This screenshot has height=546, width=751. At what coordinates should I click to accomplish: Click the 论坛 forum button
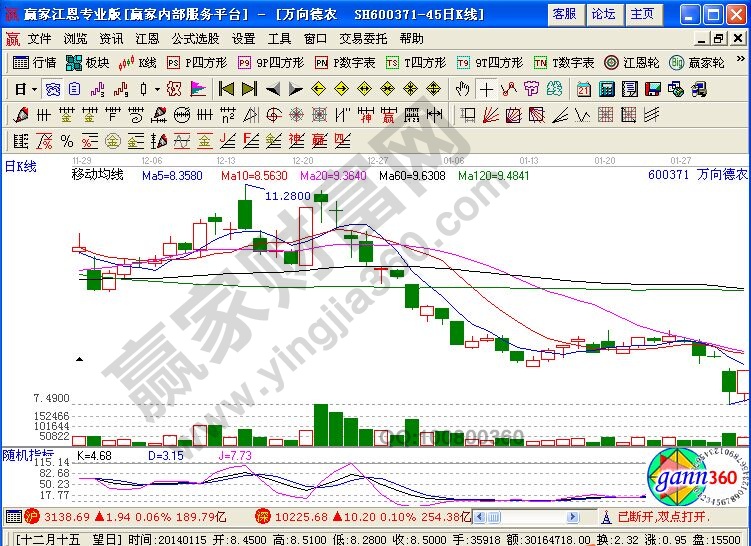(x=603, y=14)
